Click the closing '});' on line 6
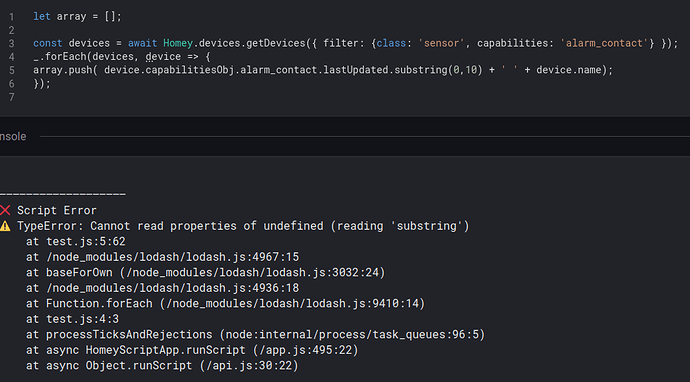690x382 pixels. (42, 83)
